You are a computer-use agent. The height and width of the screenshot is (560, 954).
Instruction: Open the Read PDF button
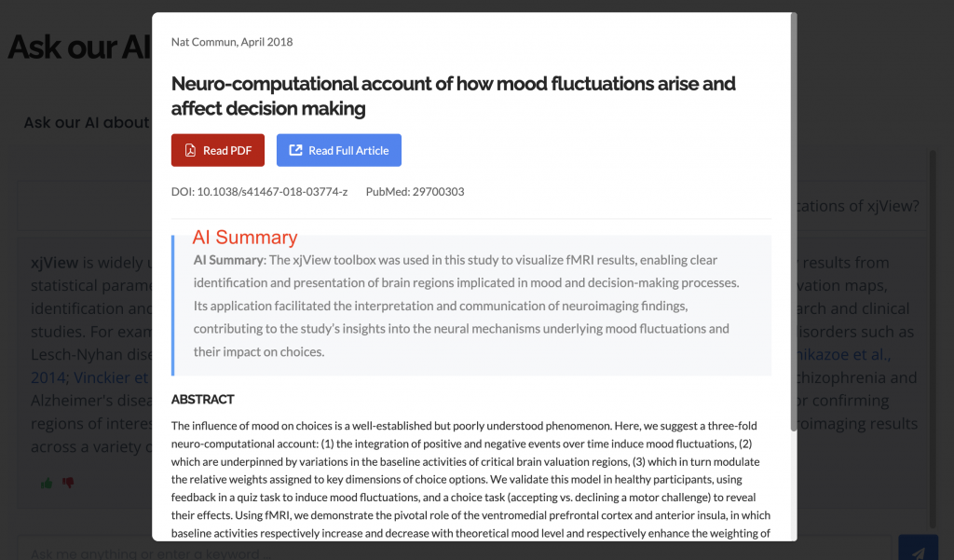(218, 151)
